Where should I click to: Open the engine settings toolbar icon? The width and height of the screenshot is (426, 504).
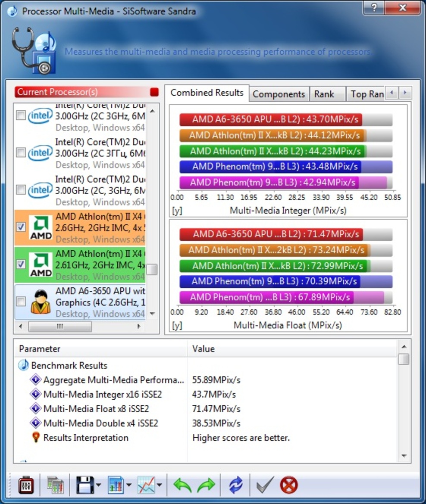tap(26, 485)
